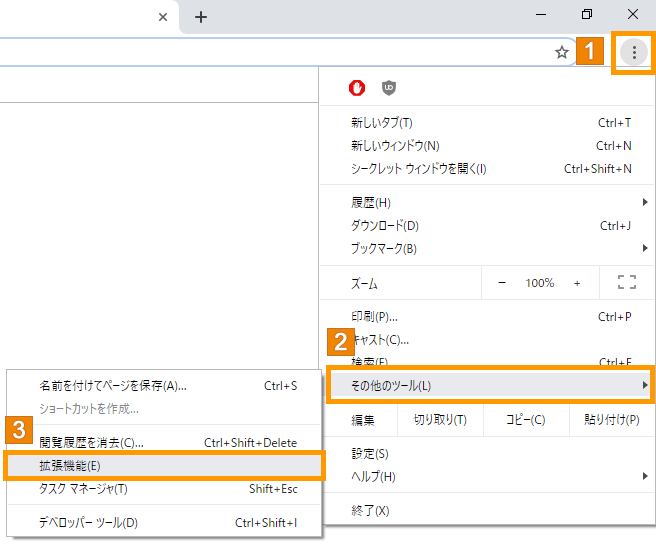
Task: Click the 切り取り(T) button
Action: tap(440, 420)
